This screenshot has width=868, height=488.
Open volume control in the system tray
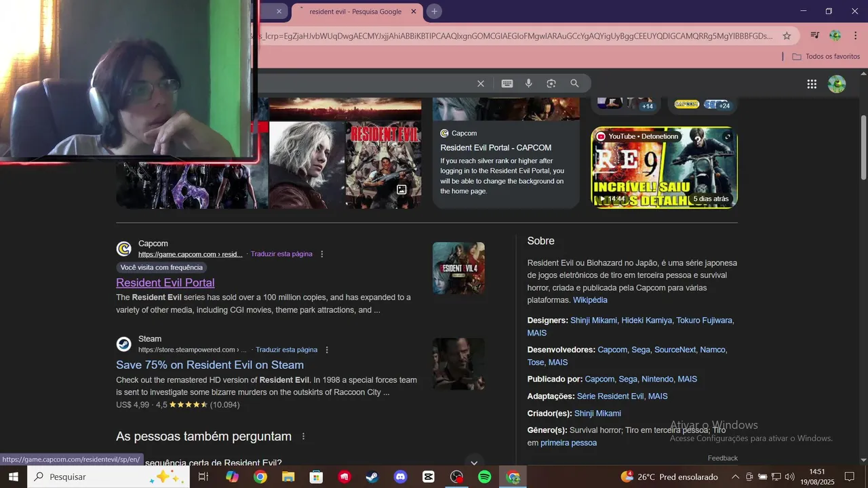pos(789,477)
